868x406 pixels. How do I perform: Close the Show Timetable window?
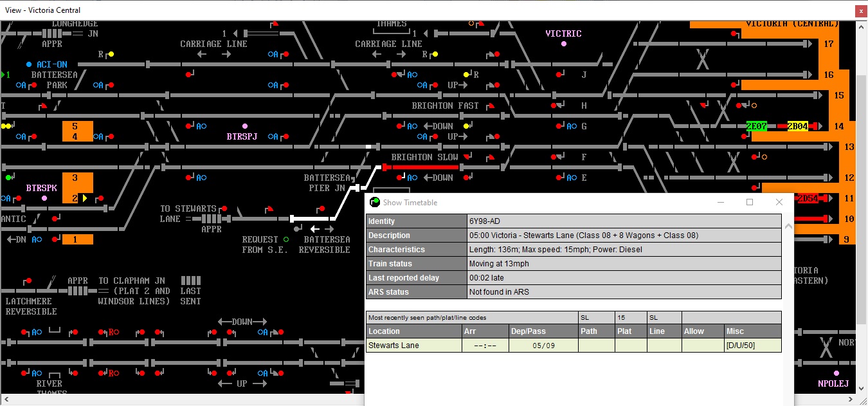(x=779, y=202)
